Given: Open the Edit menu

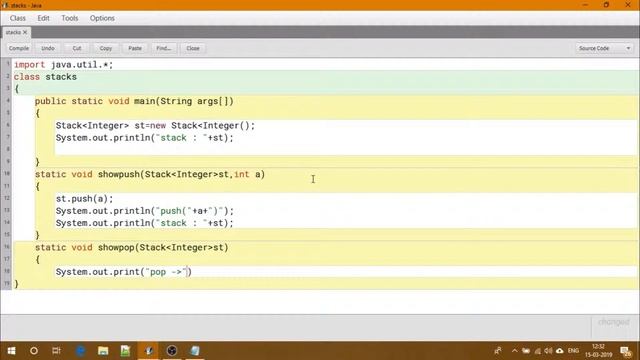Looking at the screenshot, I should point(43,18).
